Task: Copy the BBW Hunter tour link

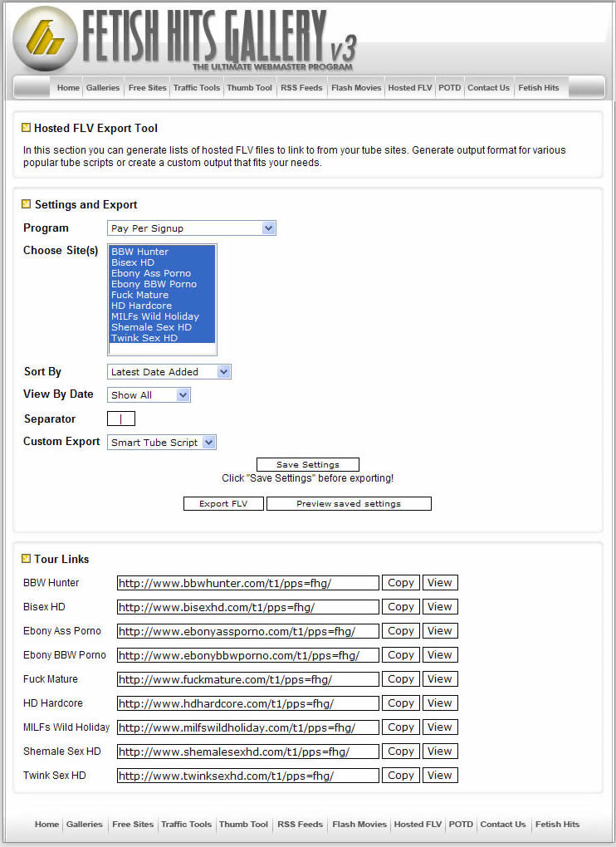Action: (401, 583)
